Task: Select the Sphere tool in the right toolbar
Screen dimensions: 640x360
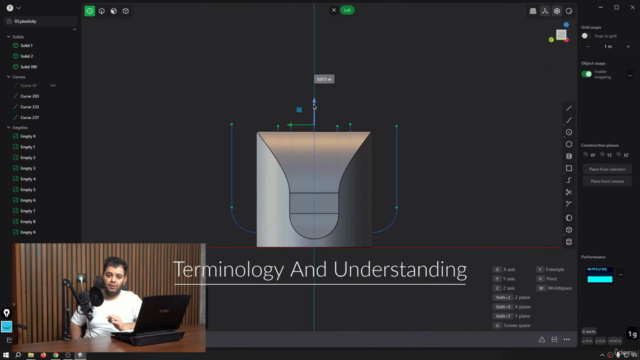Action: point(569,218)
